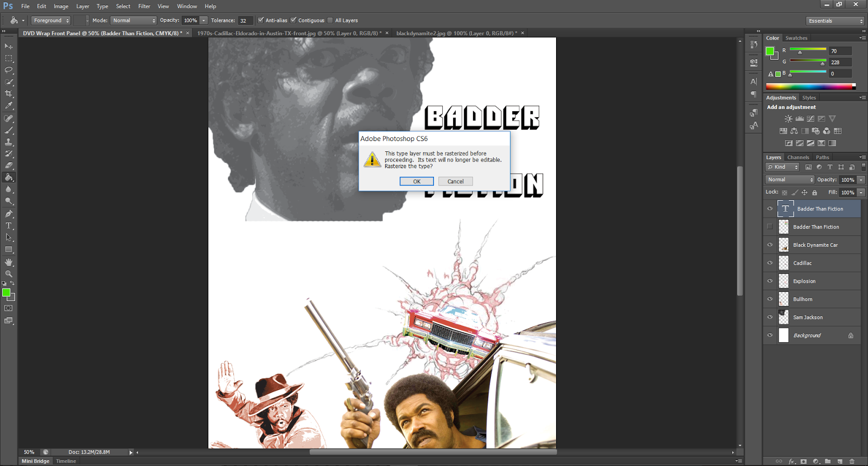This screenshot has height=466, width=868.
Task: Switch to the blackdynamite2.jpg document tab
Action: click(x=456, y=33)
